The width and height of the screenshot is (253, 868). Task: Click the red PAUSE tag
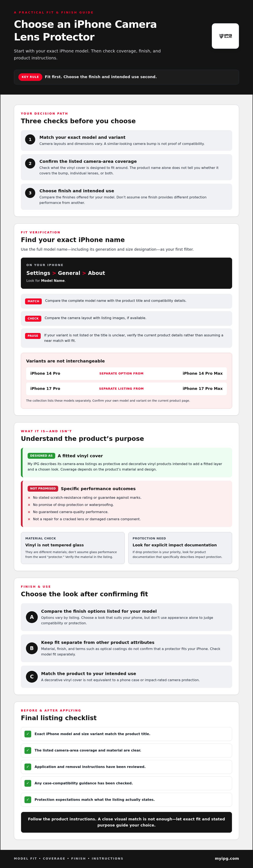[x=33, y=336]
